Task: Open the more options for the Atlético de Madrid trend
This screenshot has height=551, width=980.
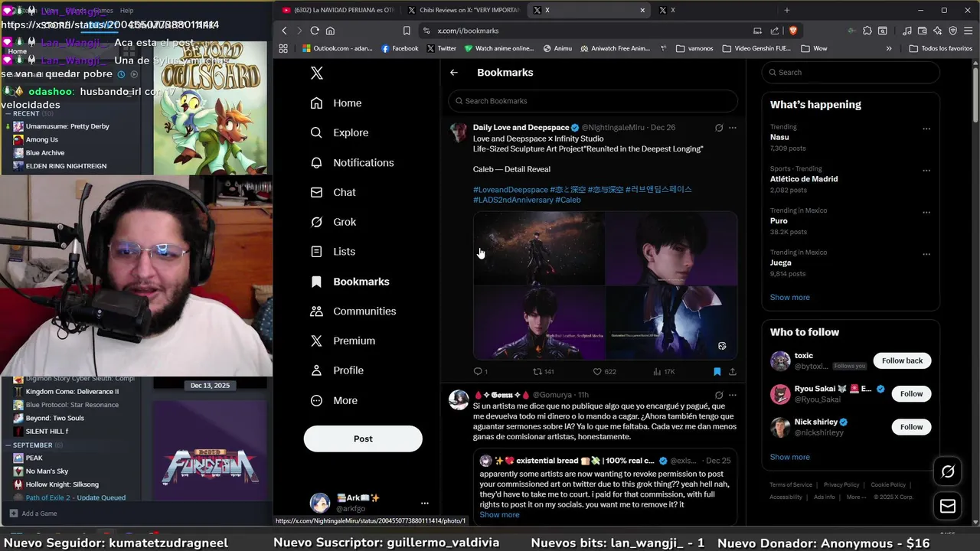Action: click(926, 171)
